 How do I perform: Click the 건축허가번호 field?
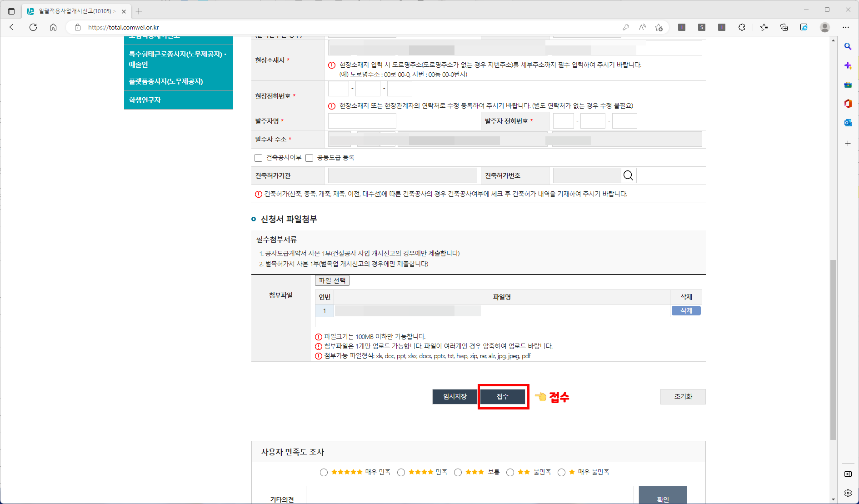(x=587, y=175)
